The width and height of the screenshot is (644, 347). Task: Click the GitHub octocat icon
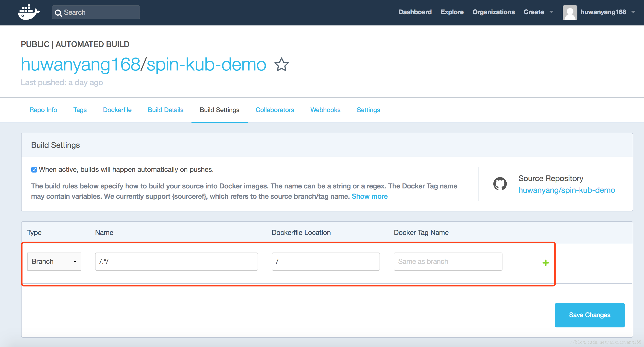pos(500,184)
